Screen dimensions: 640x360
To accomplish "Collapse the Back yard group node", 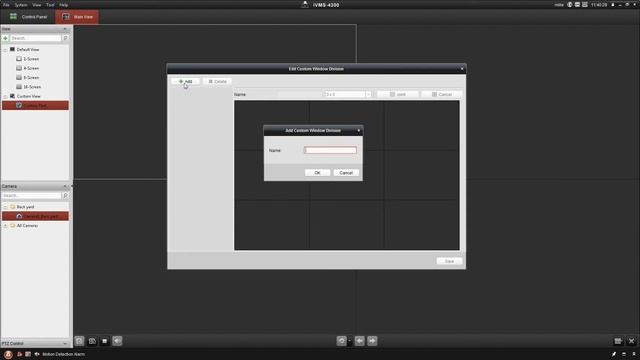I will point(5,207).
